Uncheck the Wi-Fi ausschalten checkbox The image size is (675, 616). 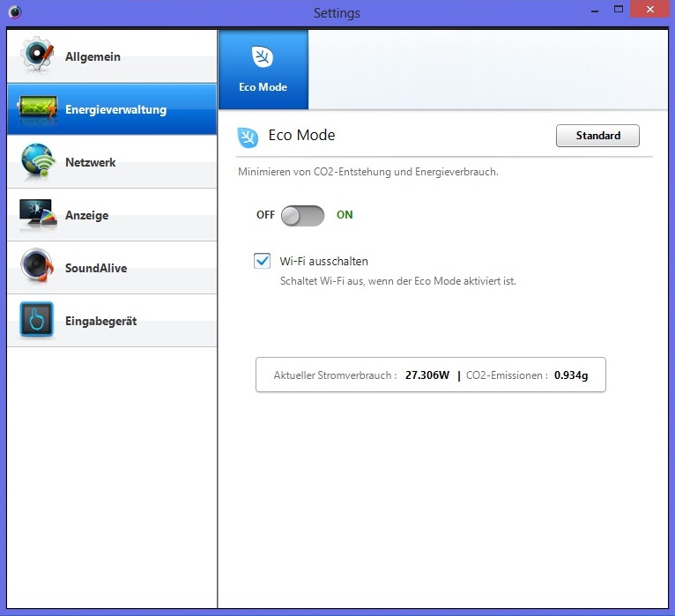pyautogui.click(x=263, y=261)
